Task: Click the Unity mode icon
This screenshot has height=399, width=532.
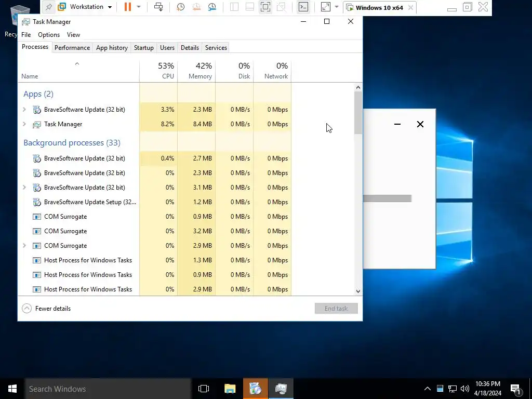Action: tap(281, 7)
